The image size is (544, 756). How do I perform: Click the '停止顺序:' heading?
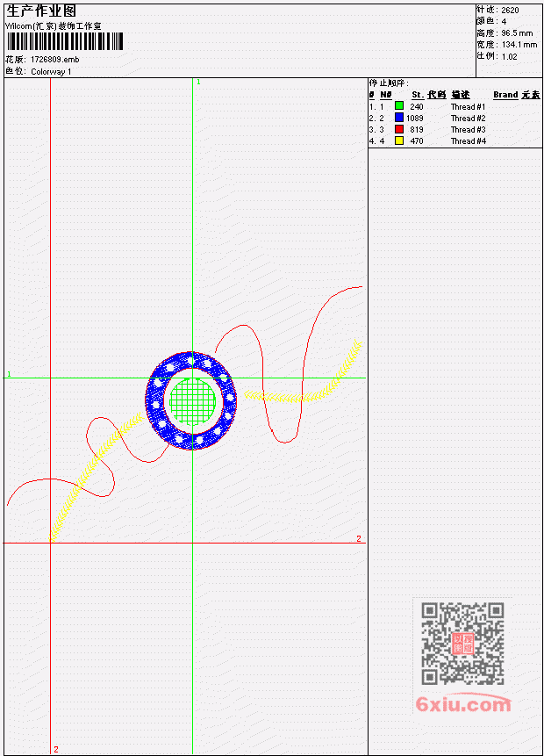point(389,83)
